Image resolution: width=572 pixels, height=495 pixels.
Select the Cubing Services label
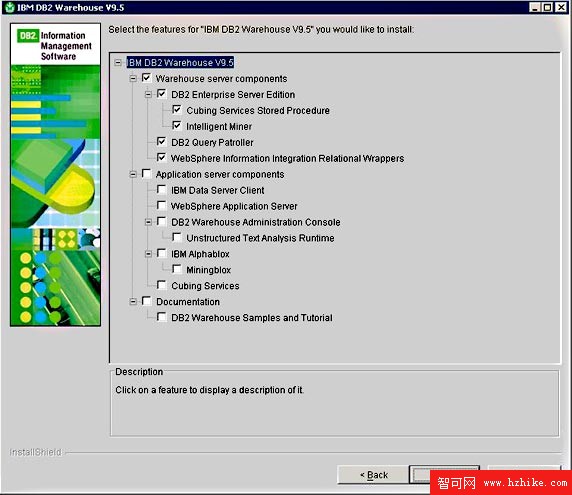click(x=205, y=286)
